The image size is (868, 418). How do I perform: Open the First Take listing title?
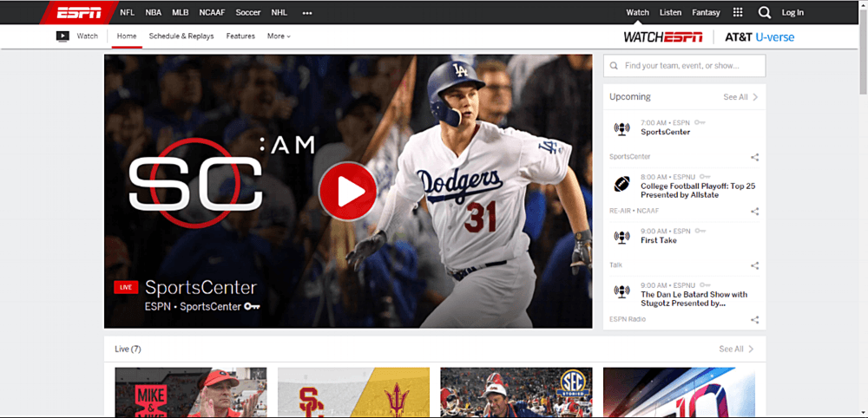659,240
